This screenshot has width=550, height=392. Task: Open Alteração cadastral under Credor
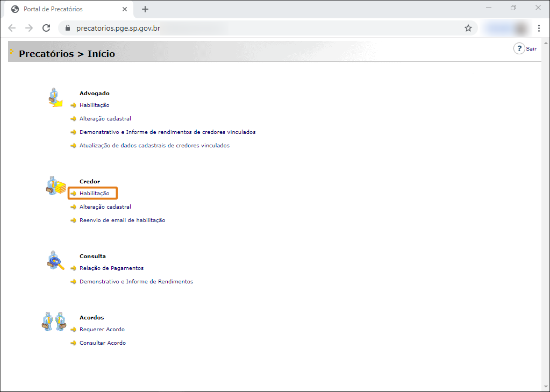tap(105, 206)
